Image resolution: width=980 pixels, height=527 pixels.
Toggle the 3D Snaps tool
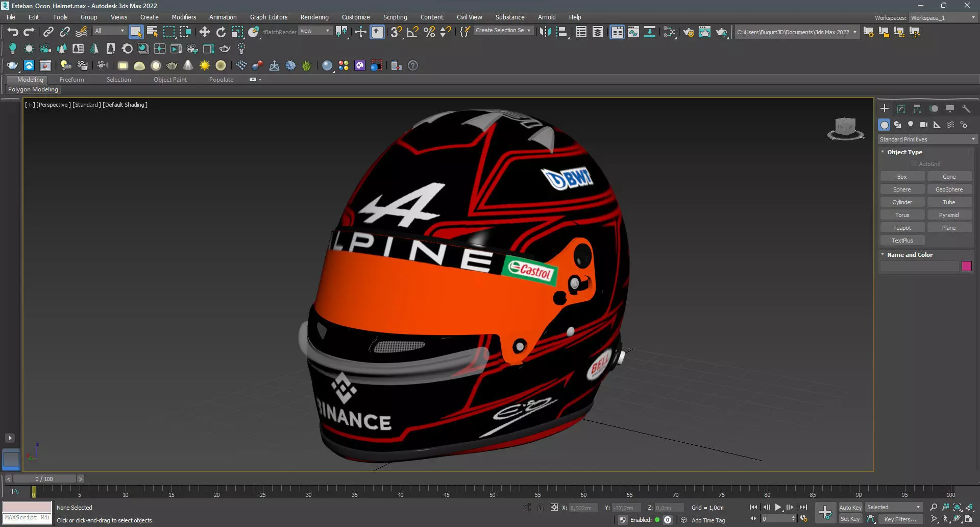click(396, 32)
